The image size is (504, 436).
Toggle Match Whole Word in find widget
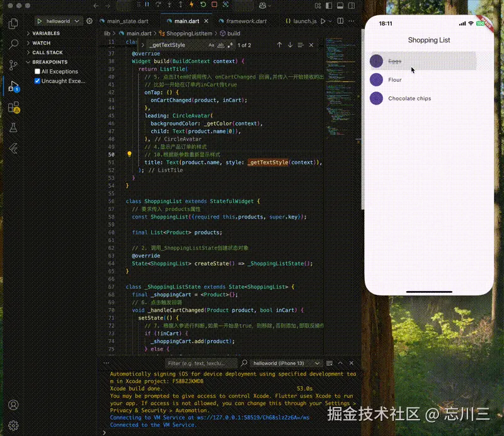pos(221,45)
